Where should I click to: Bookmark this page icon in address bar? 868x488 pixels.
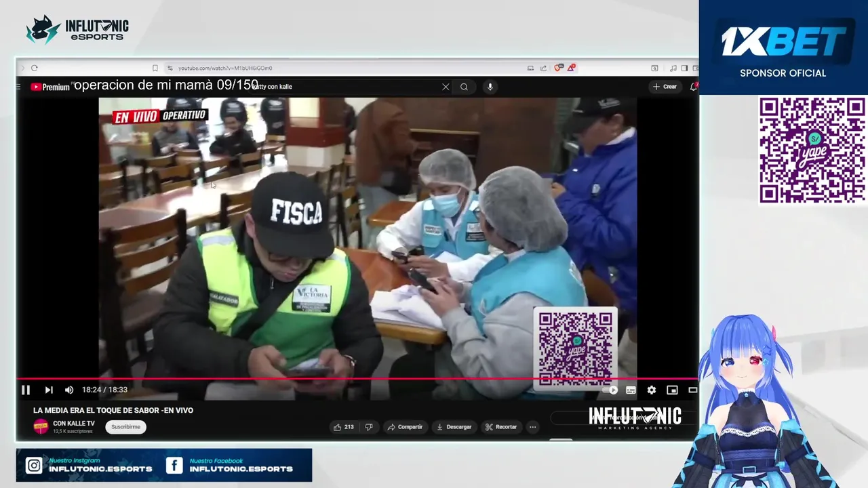155,68
